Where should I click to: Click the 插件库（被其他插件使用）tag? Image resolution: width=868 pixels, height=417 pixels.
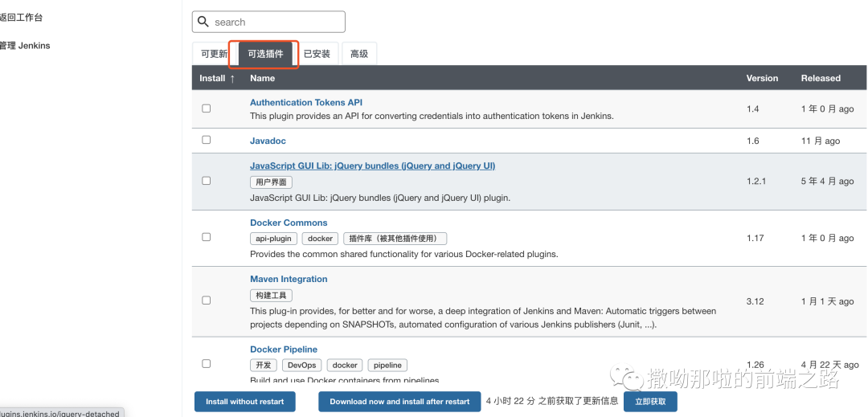point(395,239)
